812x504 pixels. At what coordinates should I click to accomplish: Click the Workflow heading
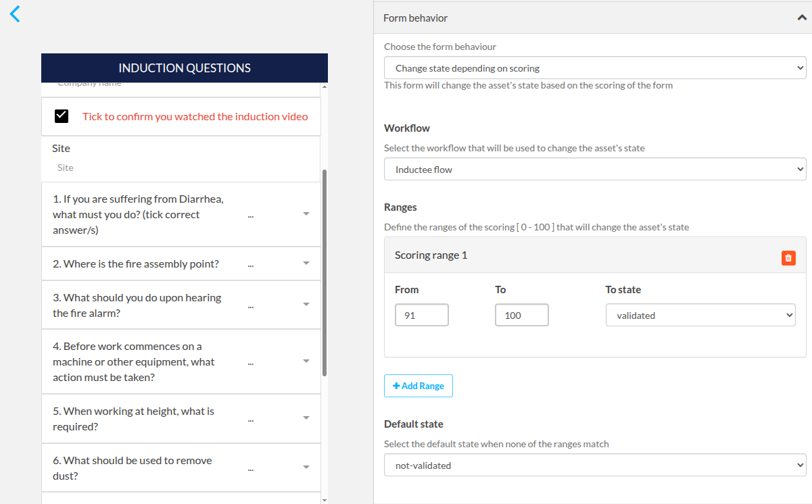pyautogui.click(x=407, y=128)
